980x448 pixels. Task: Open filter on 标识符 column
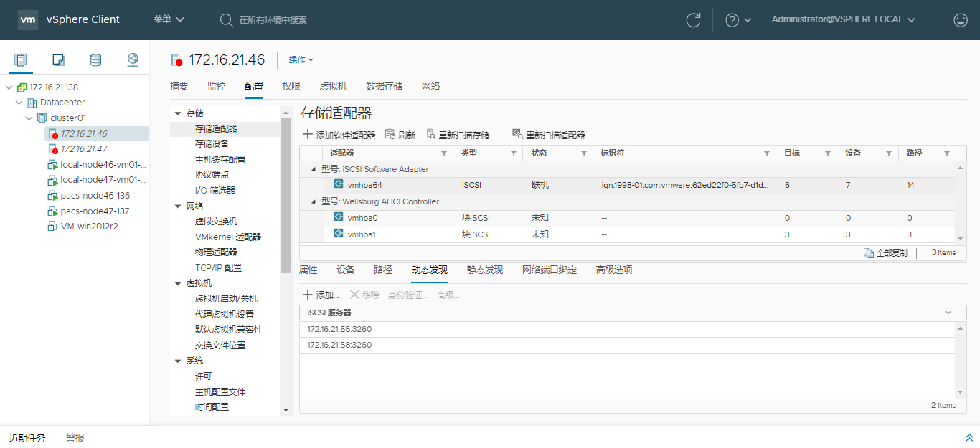(766, 153)
